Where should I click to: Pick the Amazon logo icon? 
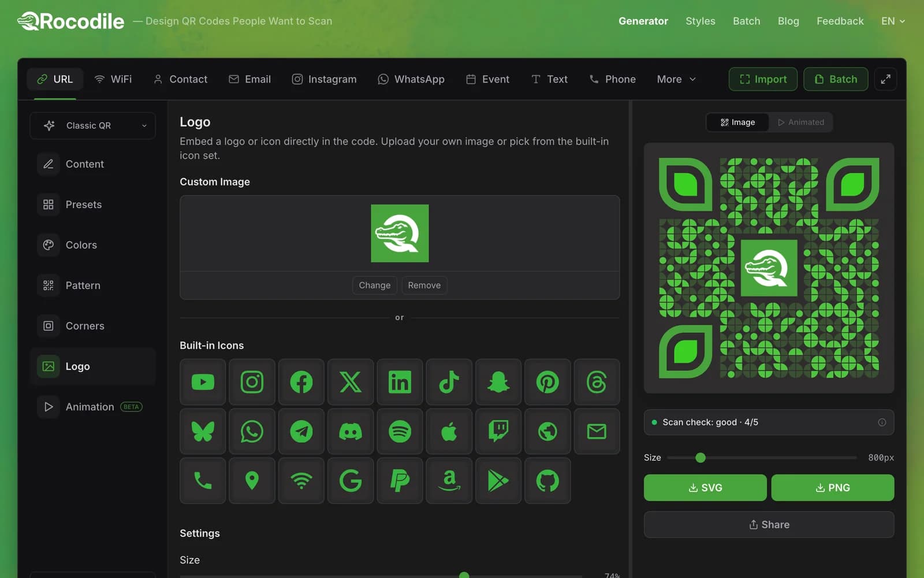(449, 480)
